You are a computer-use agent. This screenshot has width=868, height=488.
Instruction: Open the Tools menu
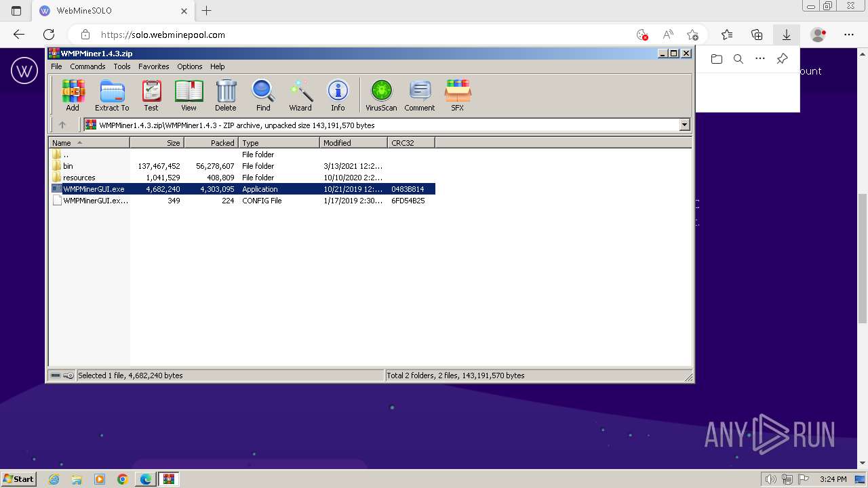tap(122, 66)
